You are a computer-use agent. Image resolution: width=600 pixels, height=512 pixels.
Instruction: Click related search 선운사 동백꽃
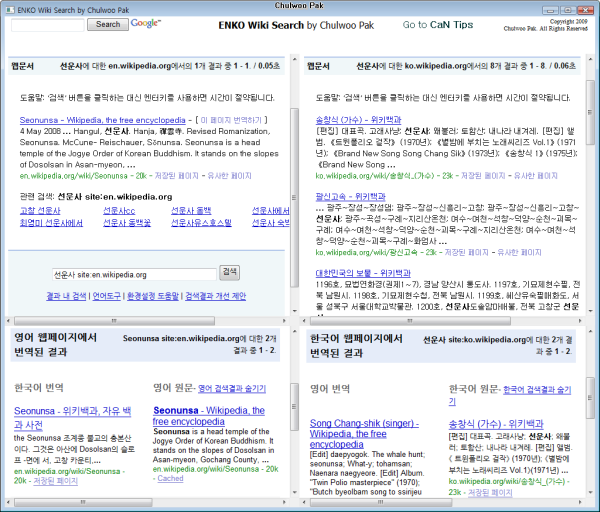point(127,223)
